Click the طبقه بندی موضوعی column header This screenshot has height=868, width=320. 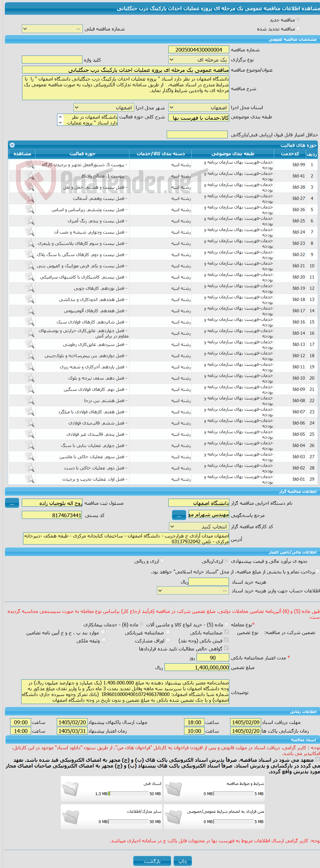coord(233,154)
